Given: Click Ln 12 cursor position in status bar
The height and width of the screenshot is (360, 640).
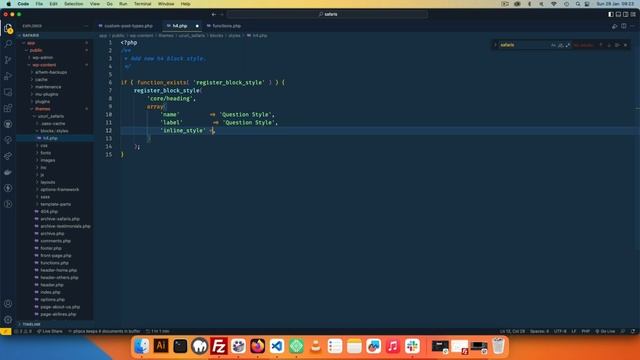Looking at the screenshot, I should click(x=512, y=331).
